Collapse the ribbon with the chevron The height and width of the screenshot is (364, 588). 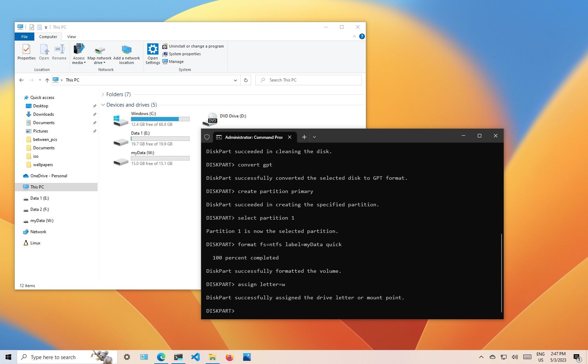click(x=354, y=36)
